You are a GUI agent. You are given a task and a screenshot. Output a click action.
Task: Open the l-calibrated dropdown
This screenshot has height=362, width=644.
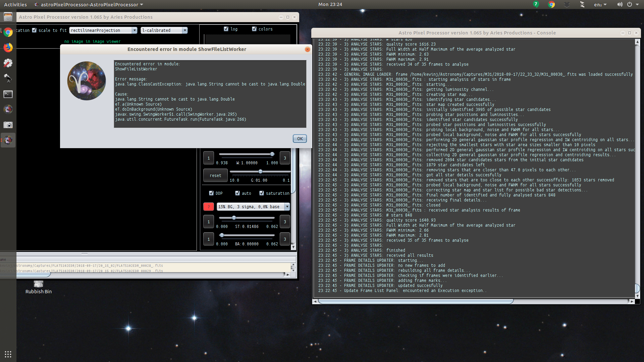click(x=184, y=30)
